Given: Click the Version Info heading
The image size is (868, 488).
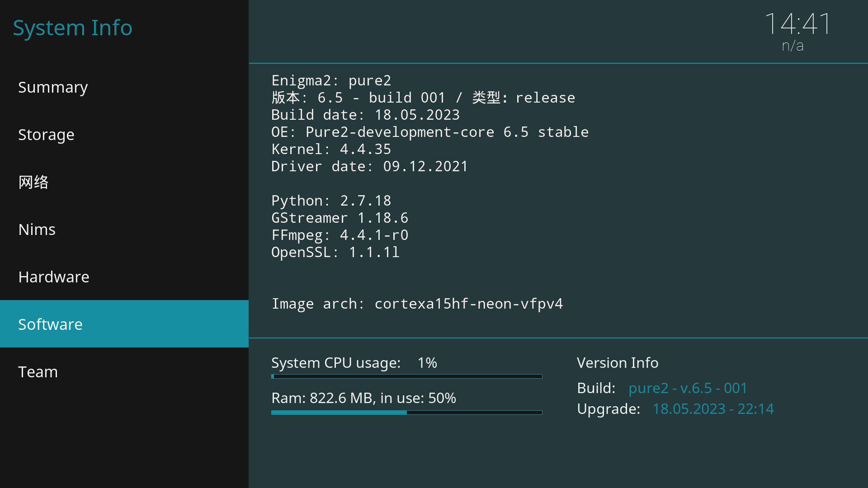Looking at the screenshot, I should [618, 363].
